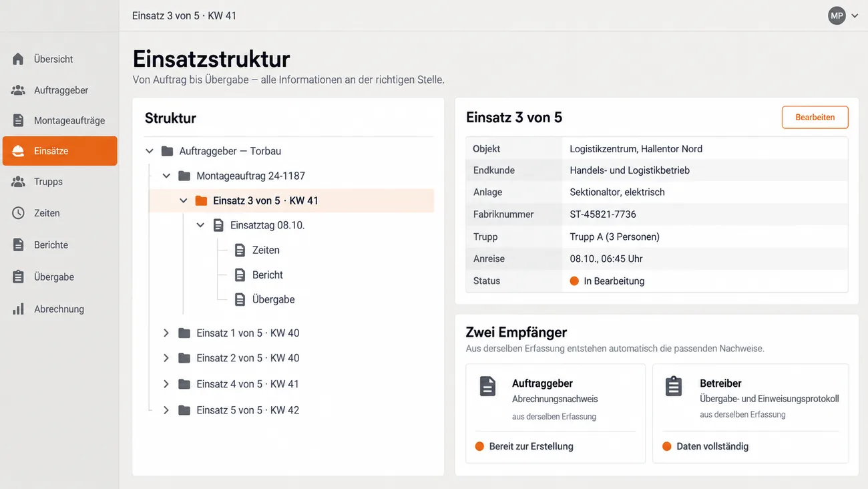Click the hard hat icon beside Einsätze
Screen dimensions: 868x489
19,151
